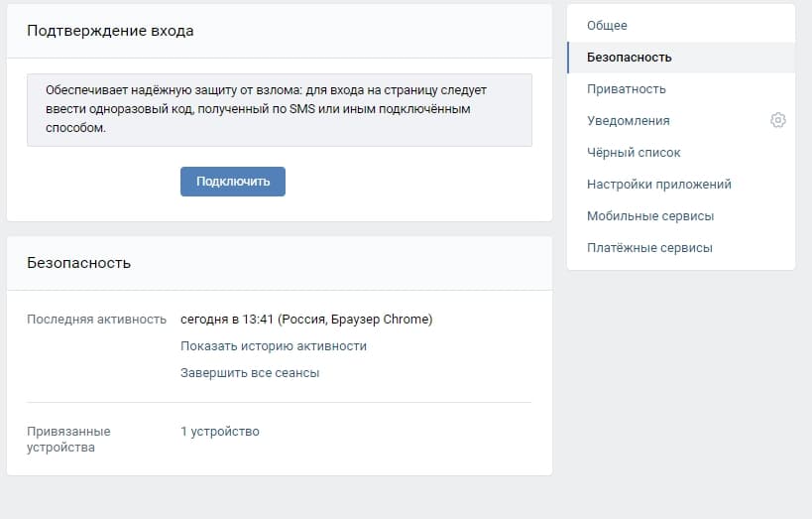Click Завершить все сеансы link
This screenshot has height=519, width=812.
[250, 373]
